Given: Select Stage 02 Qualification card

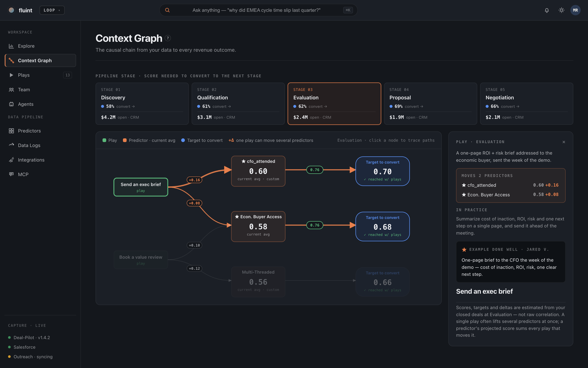Looking at the screenshot, I should pyautogui.click(x=238, y=104).
